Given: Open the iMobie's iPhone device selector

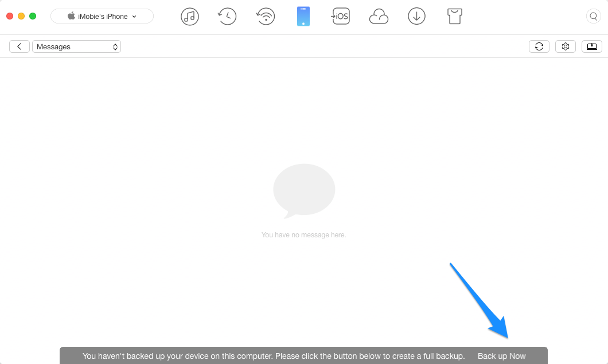Looking at the screenshot, I should pyautogui.click(x=102, y=16).
